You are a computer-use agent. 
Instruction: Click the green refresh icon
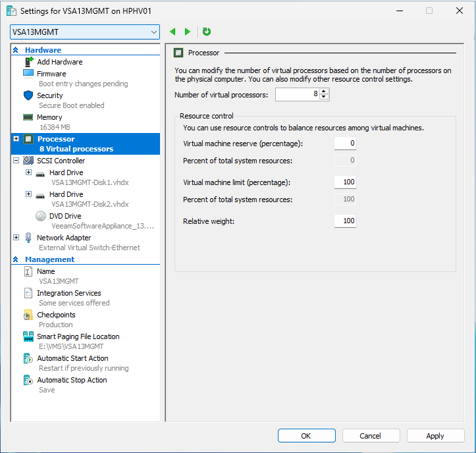pos(207,32)
